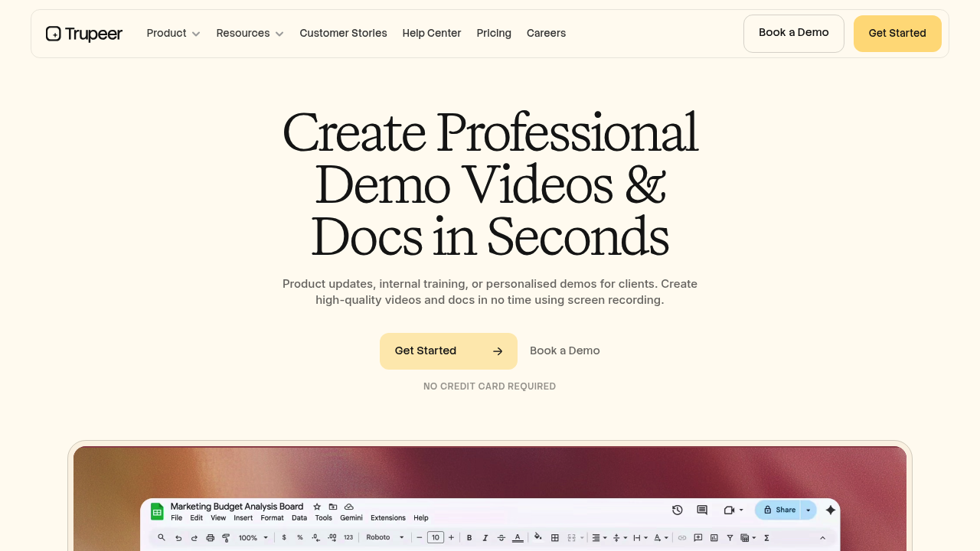The width and height of the screenshot is (980, 551).
Task: Click the print icon in toolbar
Action: (211, 538)
